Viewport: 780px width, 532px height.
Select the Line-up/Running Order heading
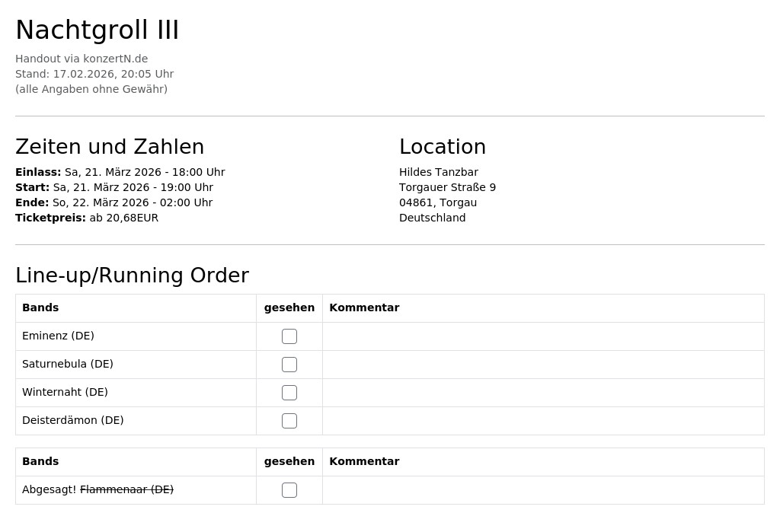(x=133, y=276)
